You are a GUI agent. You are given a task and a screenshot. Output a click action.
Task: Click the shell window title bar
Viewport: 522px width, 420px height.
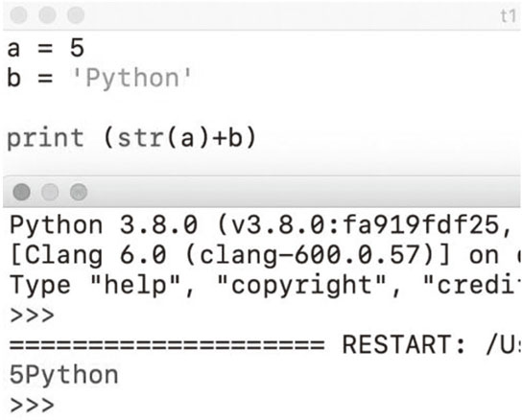point(262,192)
